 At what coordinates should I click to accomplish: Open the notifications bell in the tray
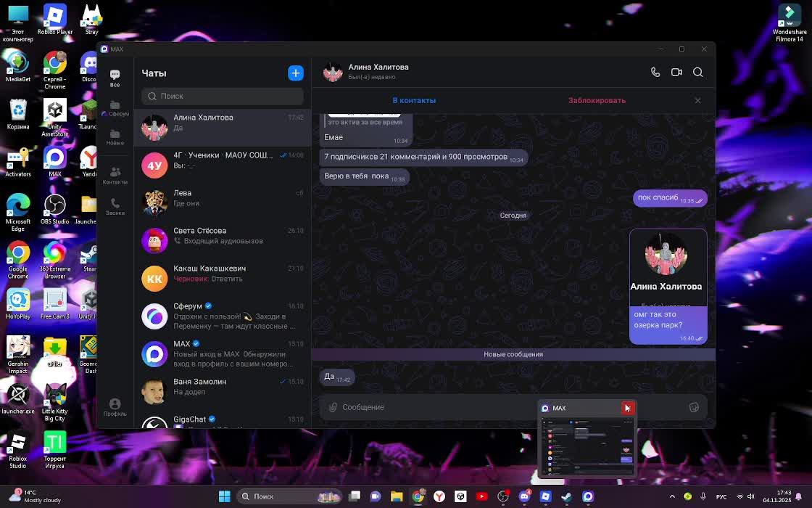tap(799, 496)
